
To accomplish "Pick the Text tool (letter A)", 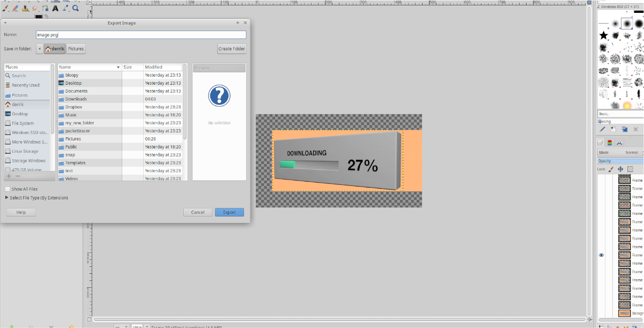I will (x=55, y=8).
